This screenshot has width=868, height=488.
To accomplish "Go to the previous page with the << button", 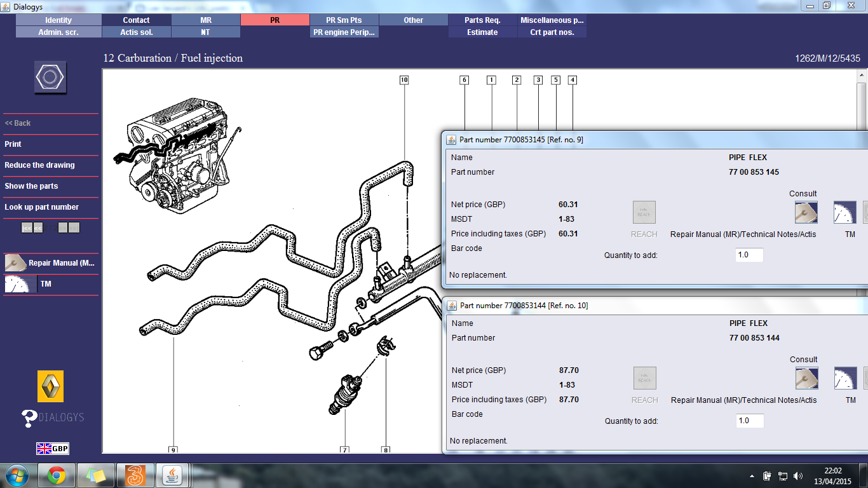I will tap(38, 227).
